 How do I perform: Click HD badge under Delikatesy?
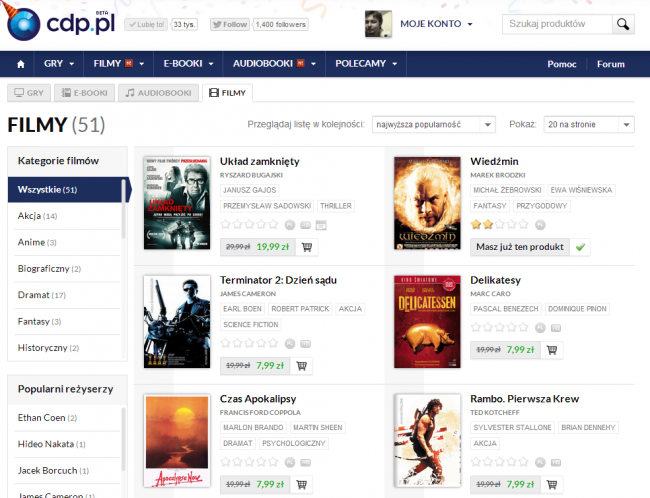556,328
